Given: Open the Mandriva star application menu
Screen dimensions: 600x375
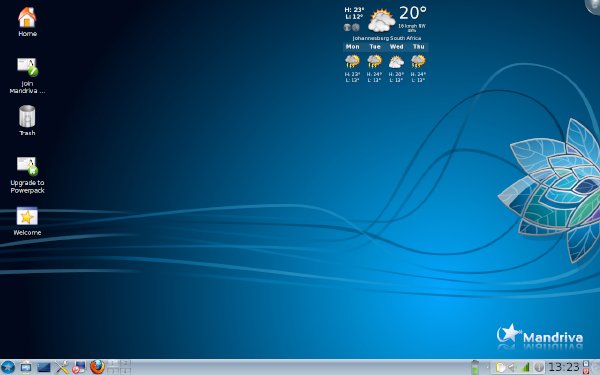Looking at the screenshot, I should pos(7,367).
